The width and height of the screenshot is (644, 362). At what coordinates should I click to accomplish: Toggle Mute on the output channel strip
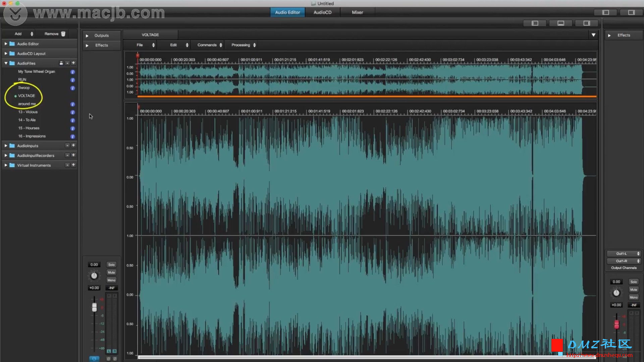[634, 290]
